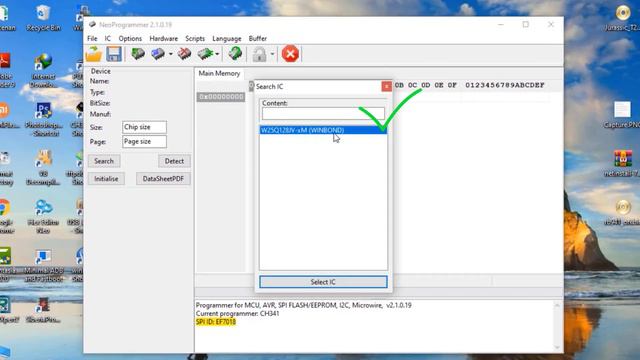
Task: Click the Save floppy disk toolbar icon
Action: pyautogui.click(x=114, y=54)
